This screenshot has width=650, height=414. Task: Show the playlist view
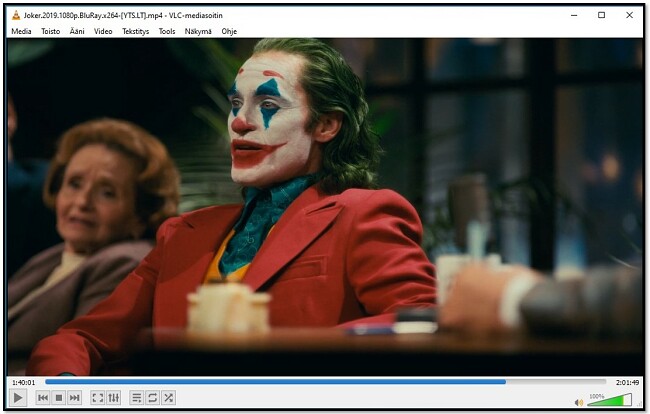coord(136,398)
